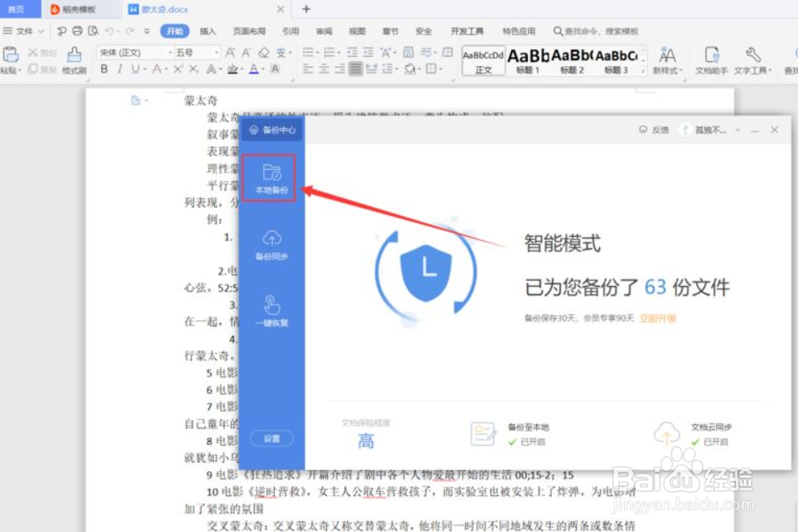Viewport: 798px width, 532px height.
Task: Click the text highlight color swatch
Action: (x=232, y=69)
